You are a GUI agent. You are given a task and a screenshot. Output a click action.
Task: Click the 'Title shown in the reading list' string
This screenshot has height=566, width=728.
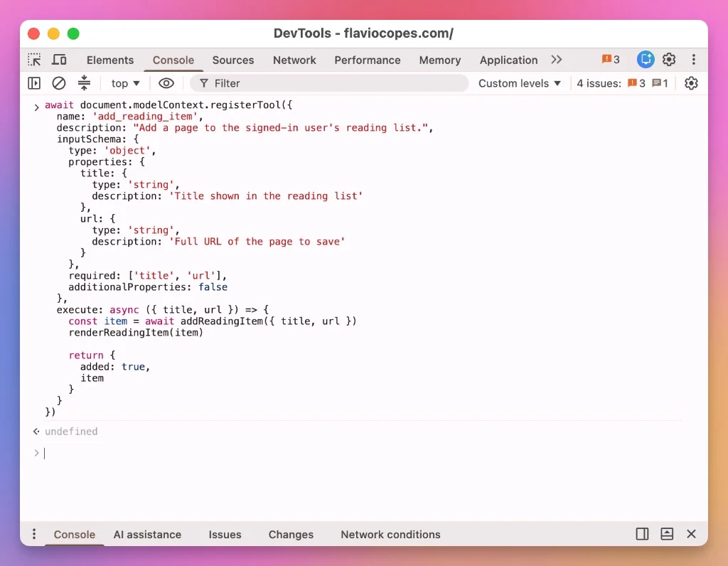tap(266, 196)
